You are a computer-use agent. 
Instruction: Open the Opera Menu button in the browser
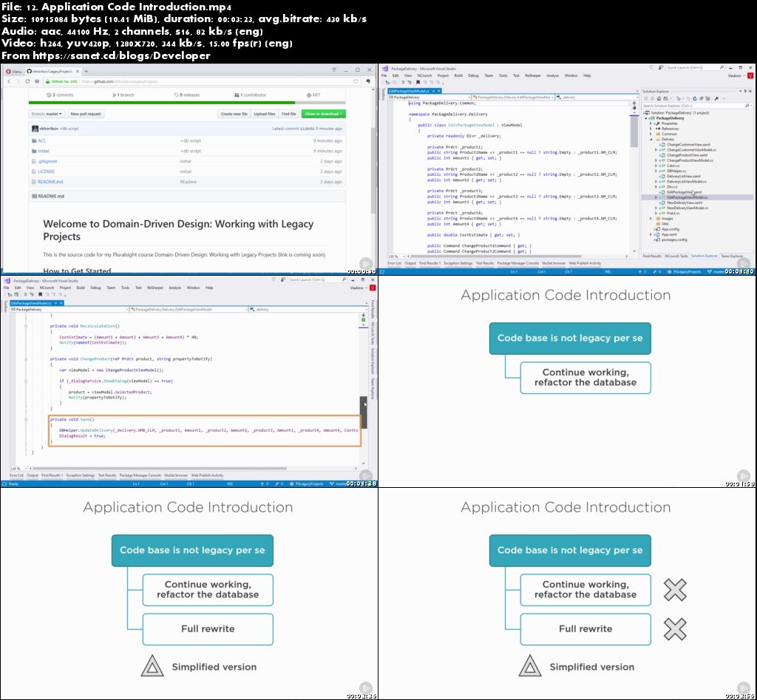pos(13,71)
